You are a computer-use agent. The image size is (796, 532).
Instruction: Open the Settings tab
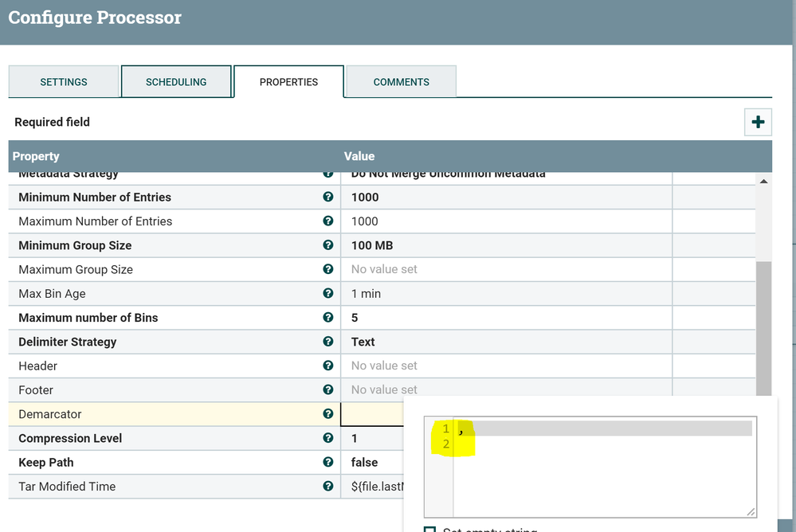(x=64, y=82)
